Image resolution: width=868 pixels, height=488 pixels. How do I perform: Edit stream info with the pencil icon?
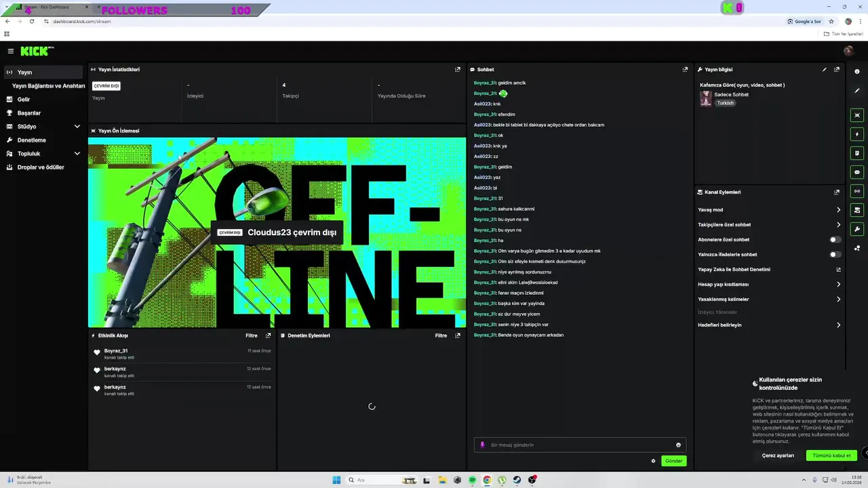(825, 69)
